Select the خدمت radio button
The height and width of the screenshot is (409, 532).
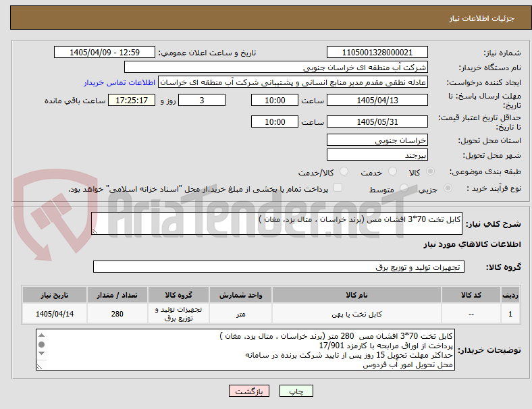(x=392, y=171)
